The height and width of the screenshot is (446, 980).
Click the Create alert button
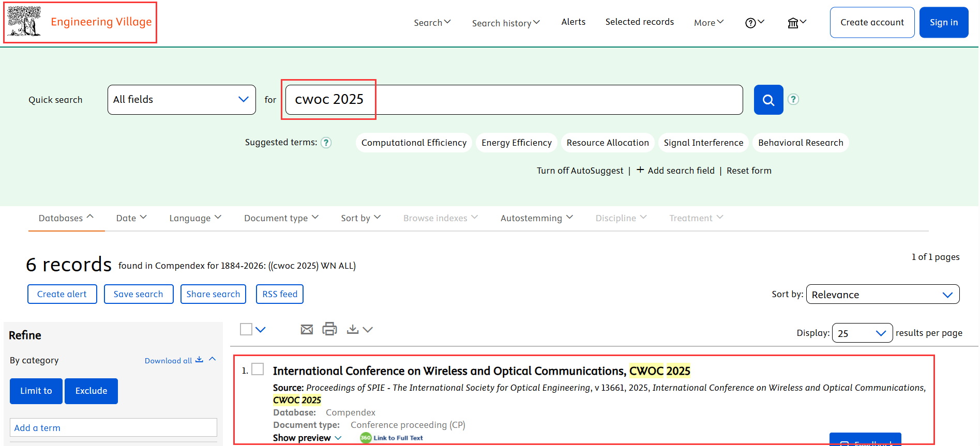pos(62,294)
